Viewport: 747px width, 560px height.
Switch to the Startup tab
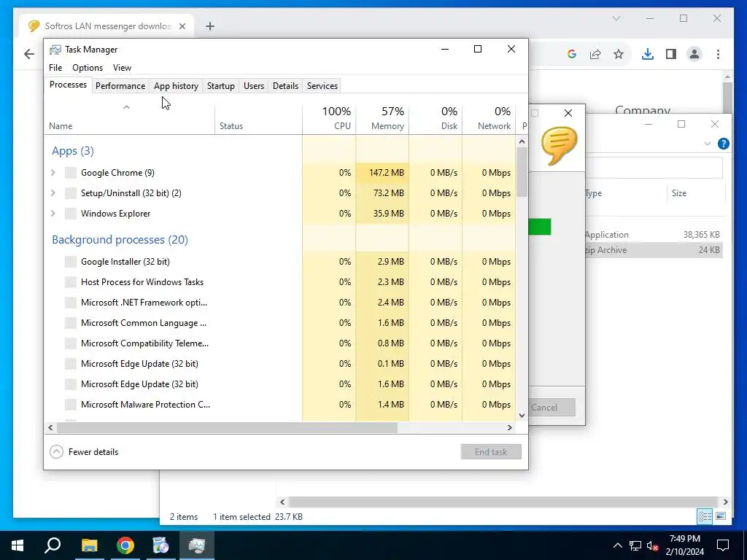[221, 86]
